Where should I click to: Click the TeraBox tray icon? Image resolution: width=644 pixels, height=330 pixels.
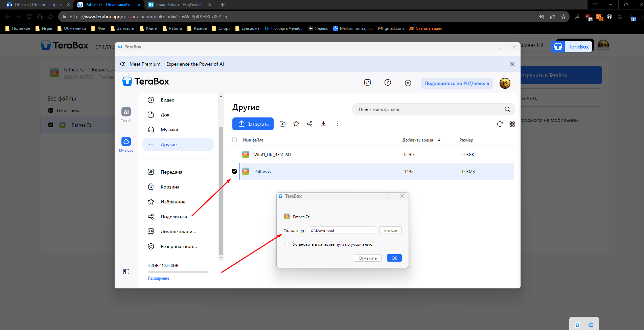coord(577,325)
